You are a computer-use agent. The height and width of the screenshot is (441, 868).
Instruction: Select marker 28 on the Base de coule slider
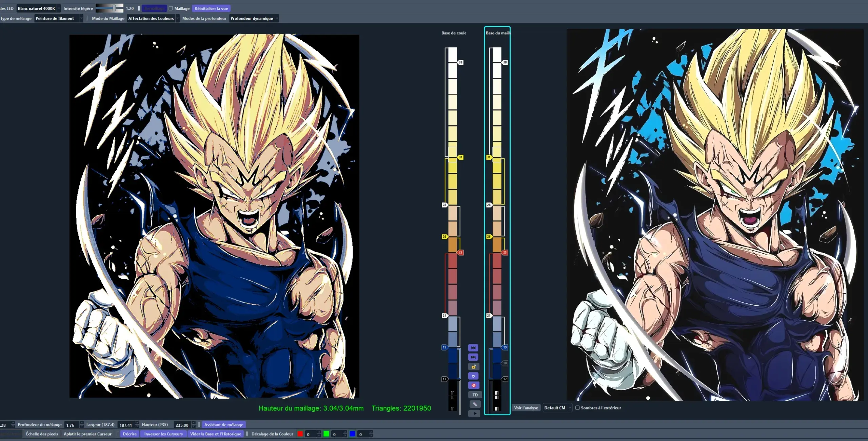(445, 205)
